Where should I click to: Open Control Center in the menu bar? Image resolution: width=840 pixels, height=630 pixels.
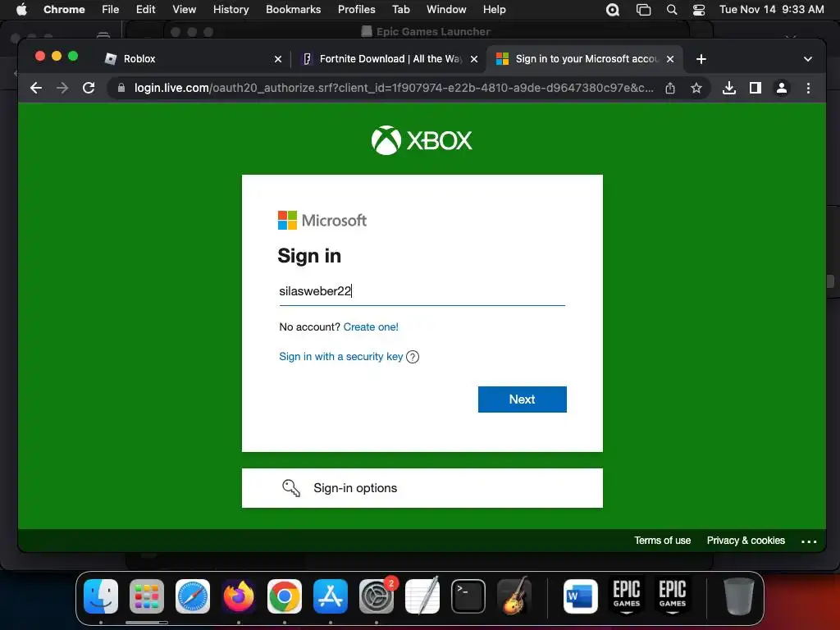pyautogui.click(x=699, y=10)
